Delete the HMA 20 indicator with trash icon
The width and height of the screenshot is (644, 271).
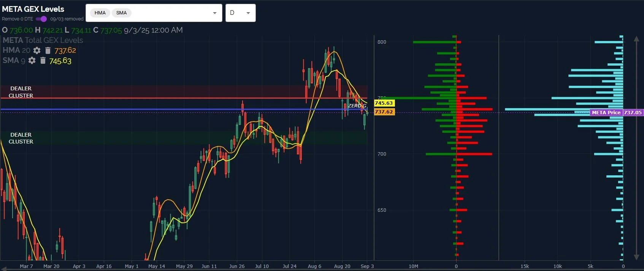click(x=48, y=50)
